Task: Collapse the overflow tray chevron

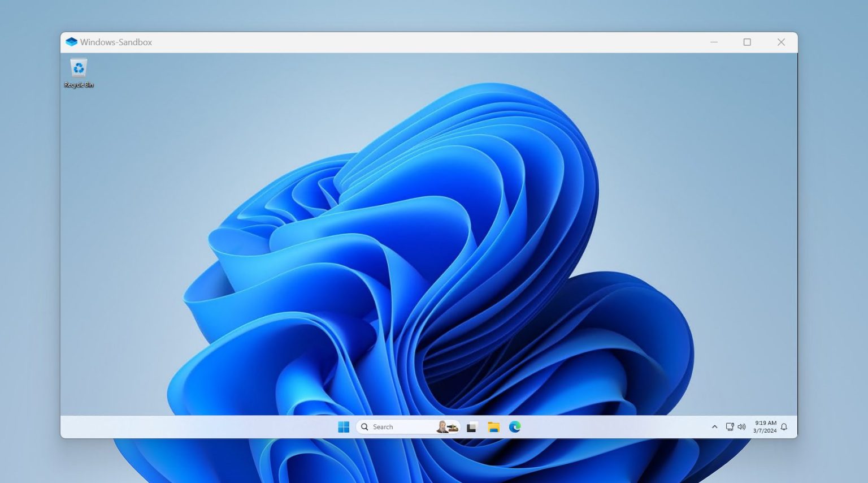Action: point(715,426)
